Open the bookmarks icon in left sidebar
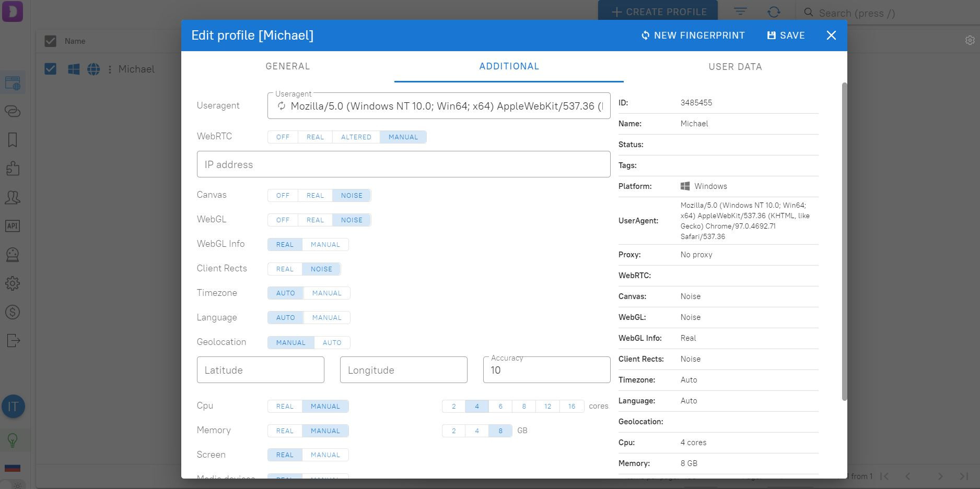980x489 pixels. 13,140
